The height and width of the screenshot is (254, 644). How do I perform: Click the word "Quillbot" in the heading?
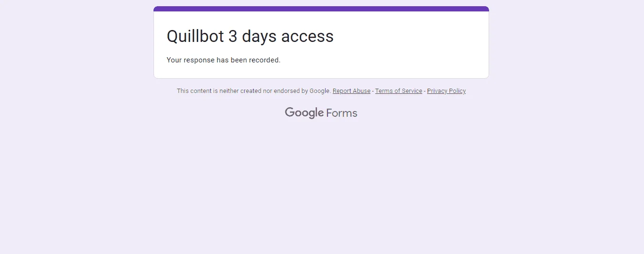(x=195, y=36)
